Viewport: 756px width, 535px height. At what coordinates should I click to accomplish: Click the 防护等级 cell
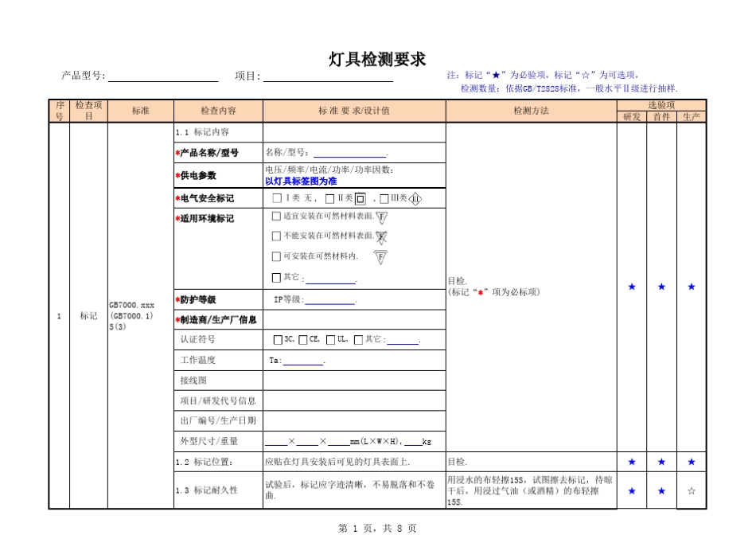coord(218,299)
